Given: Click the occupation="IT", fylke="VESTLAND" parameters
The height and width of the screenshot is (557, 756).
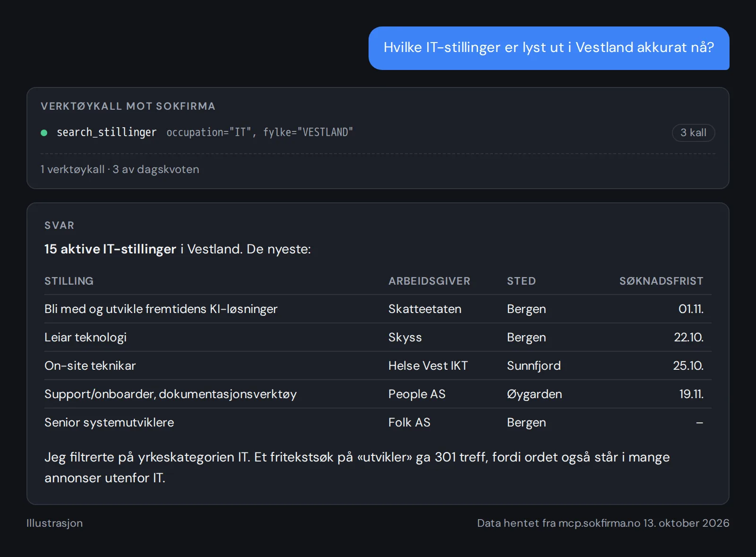Looking at the screenshot, I should (259, 132).
